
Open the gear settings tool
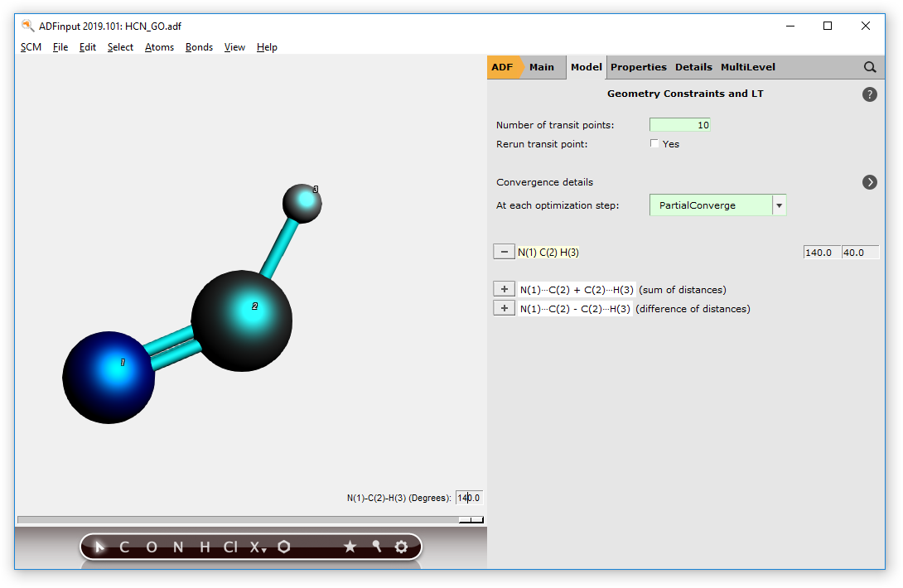[x=402, y=547]
